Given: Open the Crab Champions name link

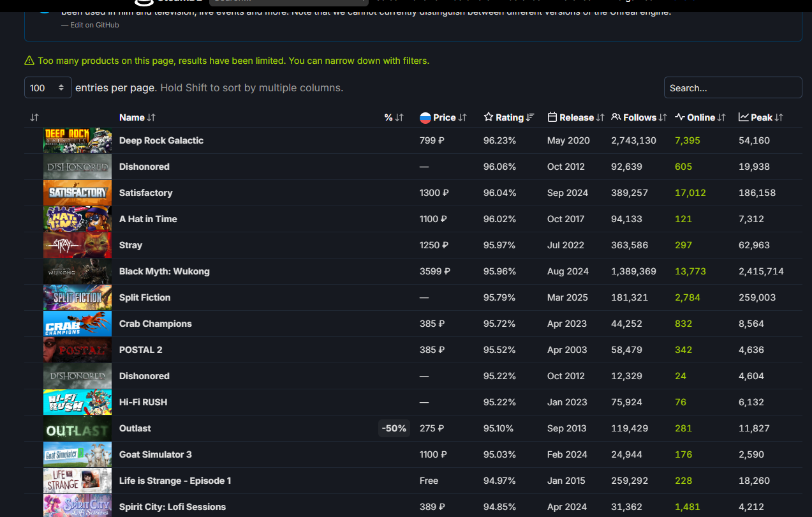Looking at the screenshot, I should pyautogui.click(x=156, y=324).
